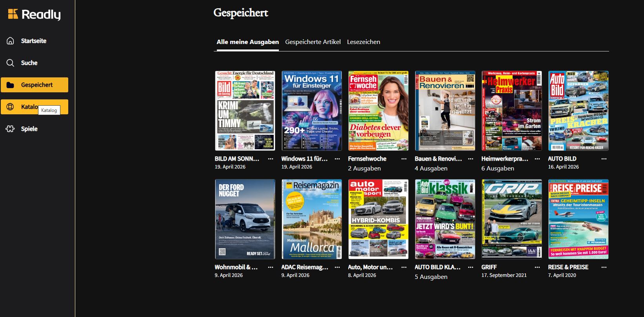Click the Startseite home icon

coord(11,41)
